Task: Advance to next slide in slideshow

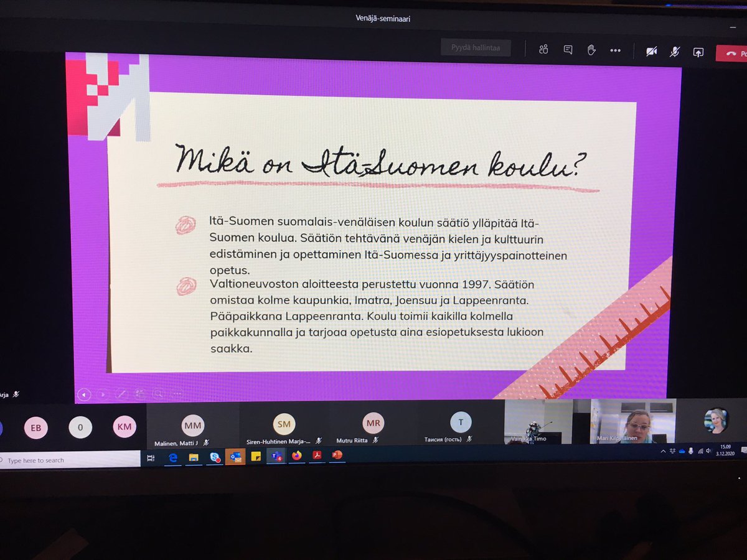Action: [x=103, y=393]
